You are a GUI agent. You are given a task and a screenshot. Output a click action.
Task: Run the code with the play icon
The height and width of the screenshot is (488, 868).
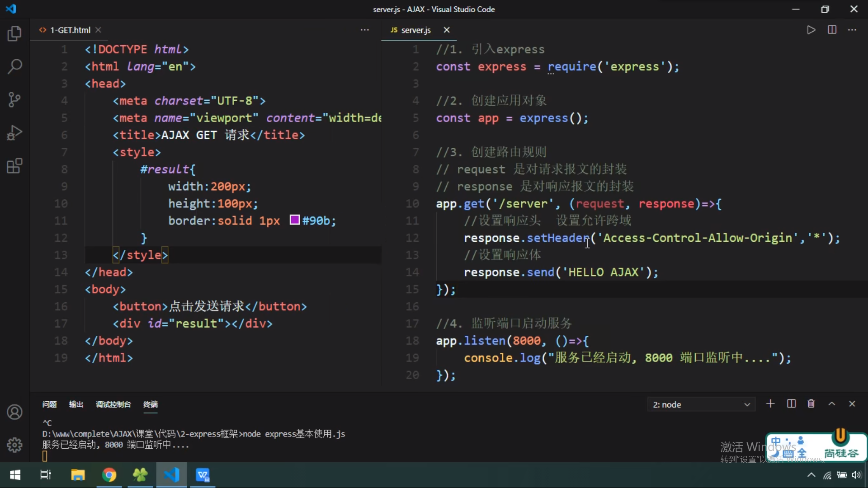(x=811, y=30)
